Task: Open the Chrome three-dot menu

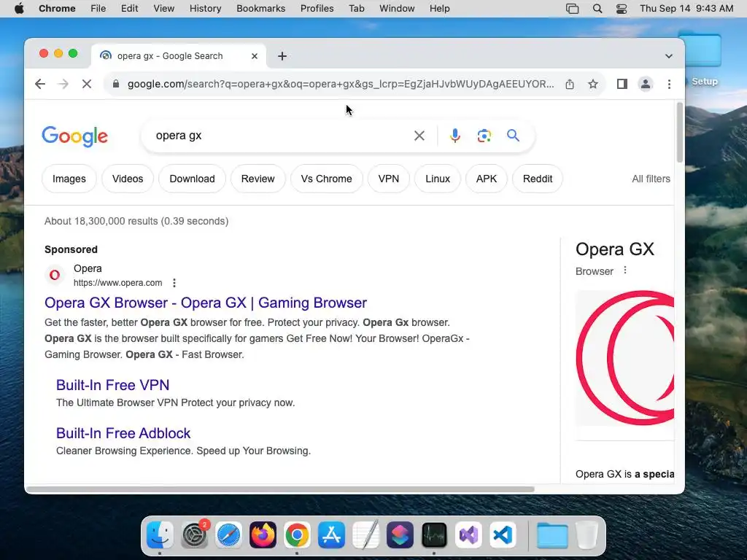Action: pyautogui.click(x=670, y=85)
